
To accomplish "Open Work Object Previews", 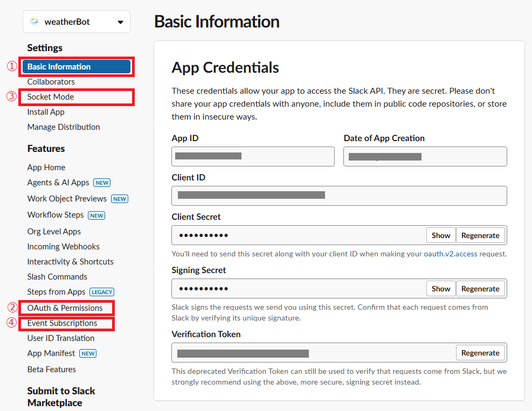I will tap(67, 199).
